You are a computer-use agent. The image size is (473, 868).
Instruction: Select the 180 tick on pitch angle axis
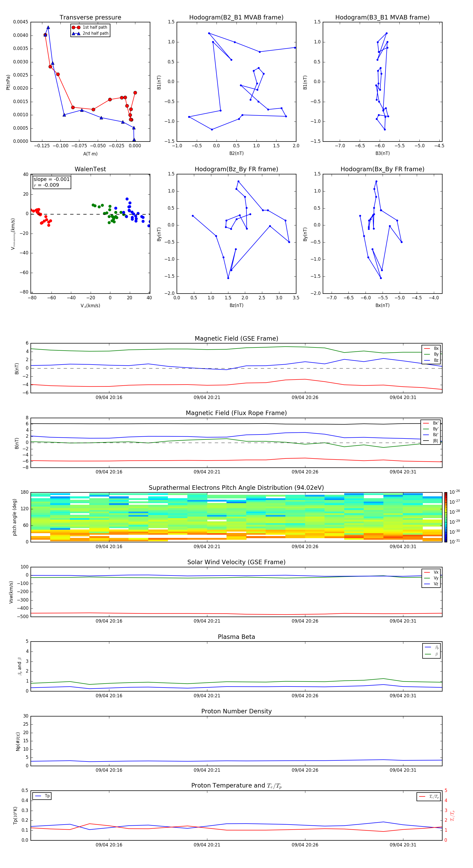point(25,492)
